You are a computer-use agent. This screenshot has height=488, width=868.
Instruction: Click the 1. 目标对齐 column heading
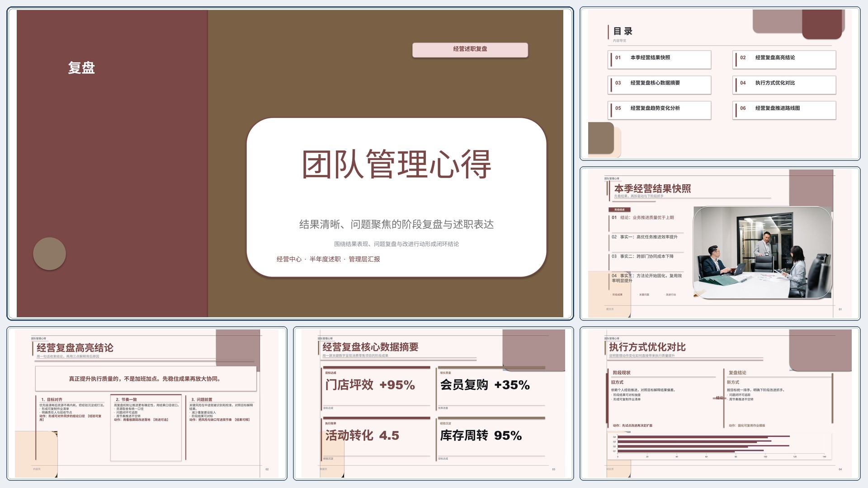coord(52,399)
